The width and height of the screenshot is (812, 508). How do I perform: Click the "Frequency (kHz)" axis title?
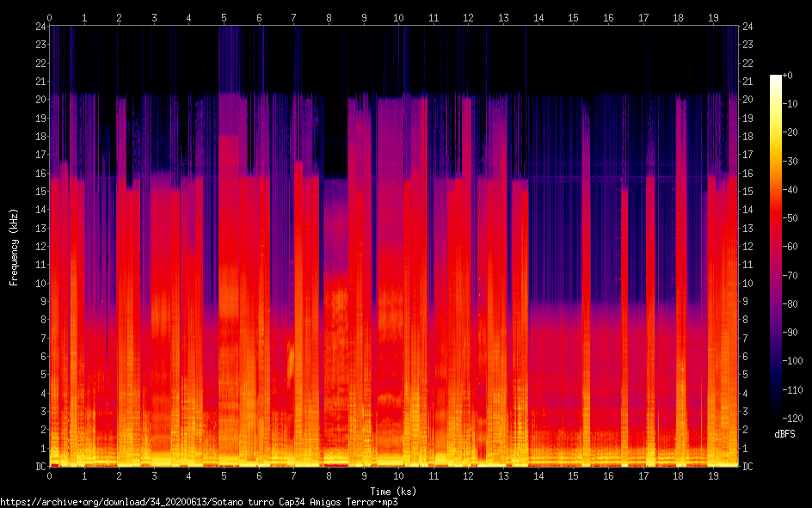pyautogui.click(x=14, y=248)
